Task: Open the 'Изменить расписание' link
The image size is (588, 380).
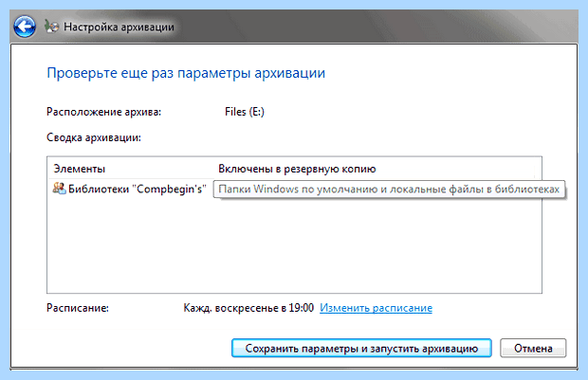Action: tap(376, 308)
